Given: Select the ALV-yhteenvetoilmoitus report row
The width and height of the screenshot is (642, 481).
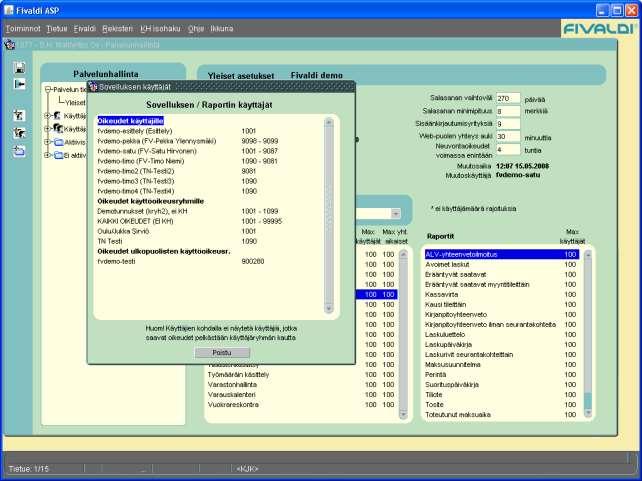Looking at the screenshot, I should [x=502, y=255].
